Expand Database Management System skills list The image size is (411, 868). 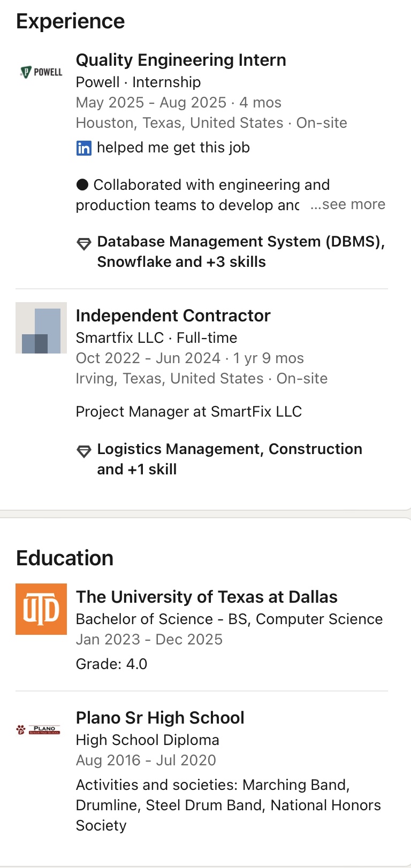point(241,251)
